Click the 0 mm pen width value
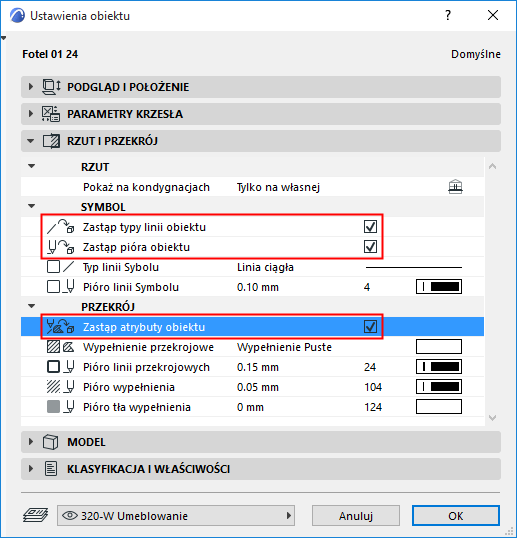Image resolution: width=517 pixels, height=538 pixels. coord(250,407)
